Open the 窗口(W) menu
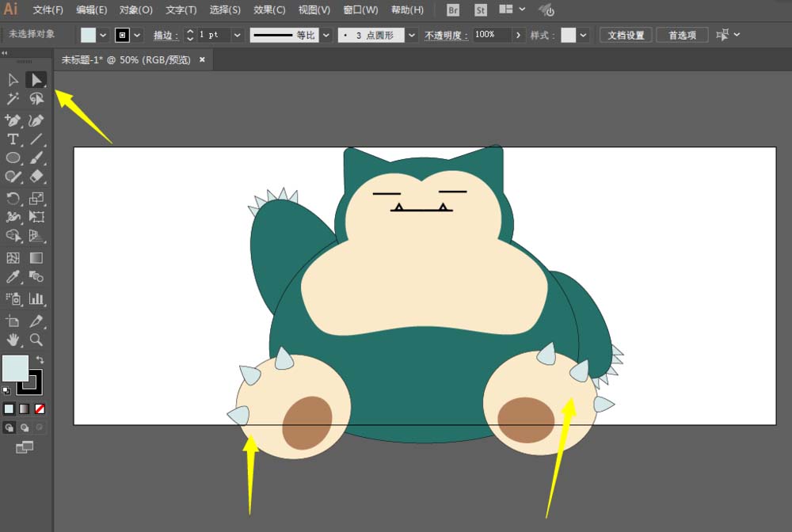The width and height of the screenshot is (792, 532). pos(360,10)
